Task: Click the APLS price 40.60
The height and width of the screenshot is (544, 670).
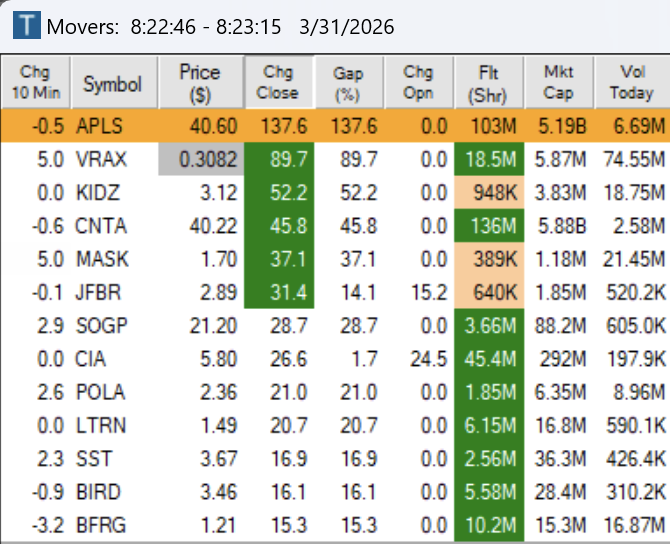Action: [x=214, y=126]
